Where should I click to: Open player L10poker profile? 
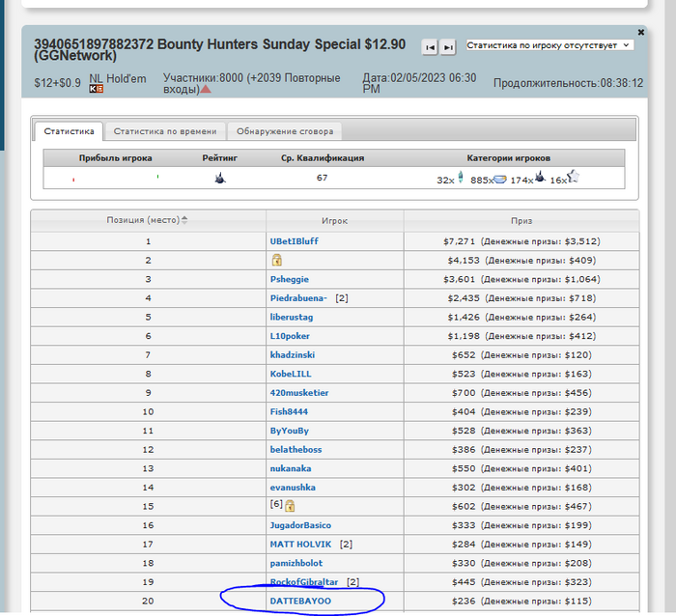click(290, 336)
